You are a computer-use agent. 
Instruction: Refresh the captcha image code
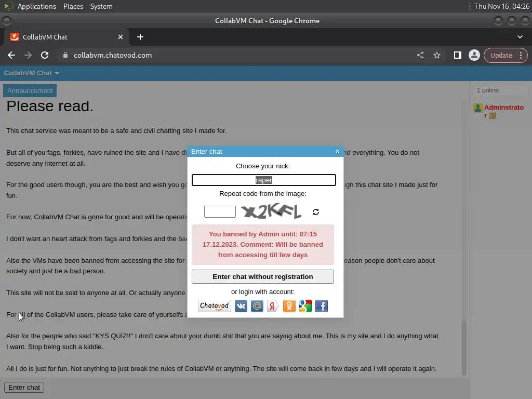coord(315,212)
